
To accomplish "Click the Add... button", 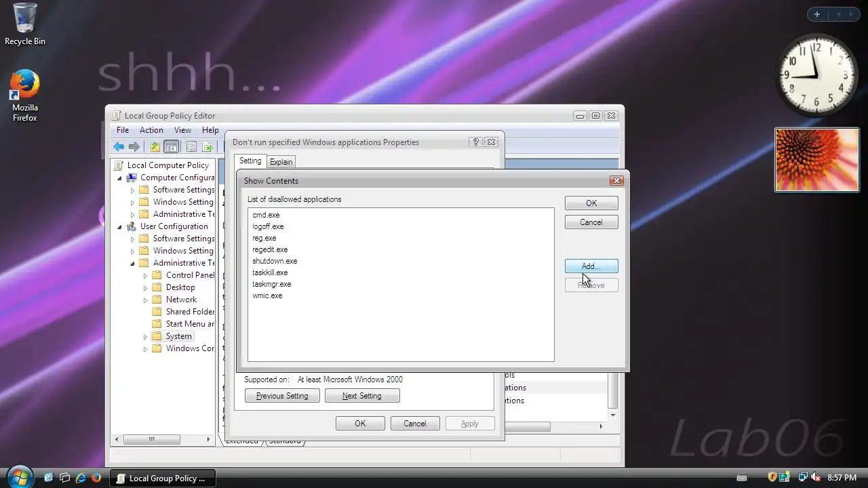I will click(591, 266).
